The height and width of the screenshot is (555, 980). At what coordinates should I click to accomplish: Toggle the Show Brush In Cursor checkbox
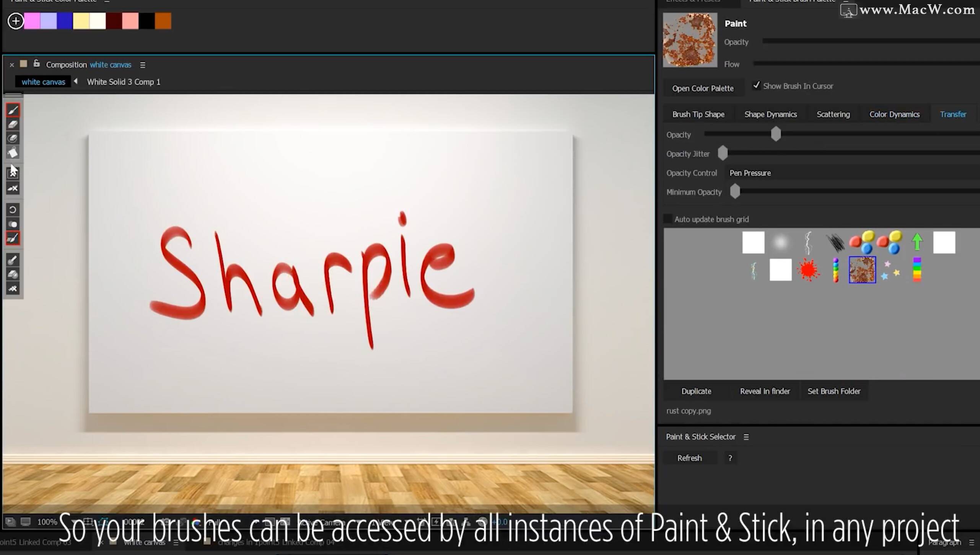(757, 85)
